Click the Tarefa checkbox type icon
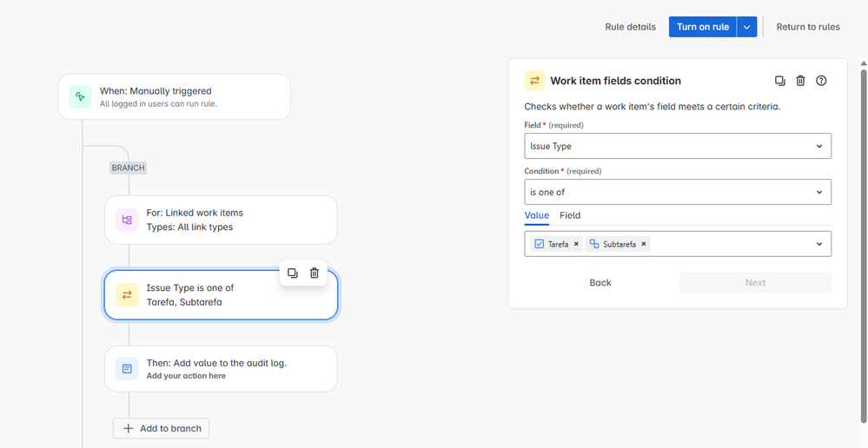 point(540,244)
